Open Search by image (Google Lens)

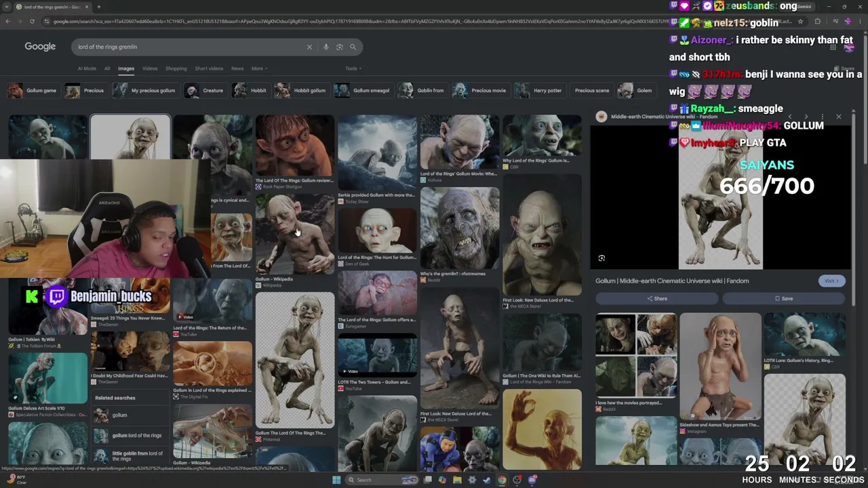pos(340,47)
